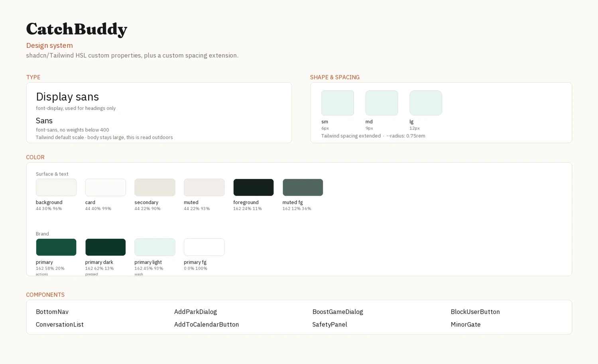The height and width of the screenshot is (364, 598).
Task: Select the sm radius sample box
Action: point(338,103)
